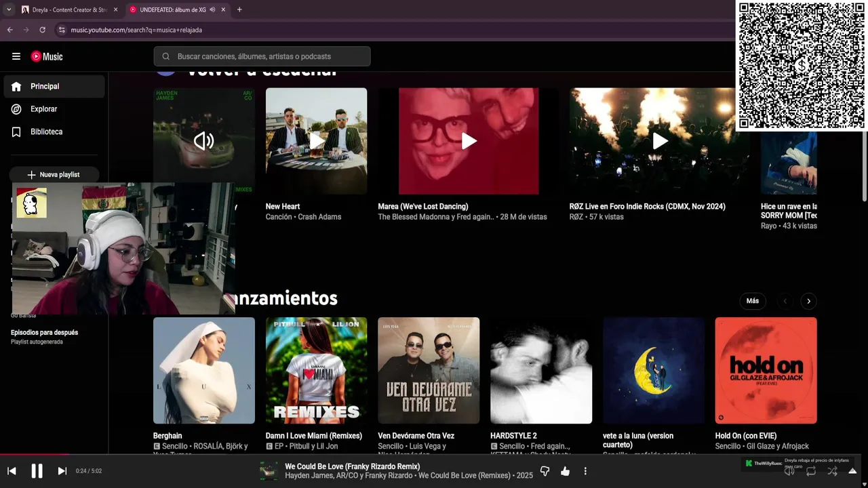Viewport: 868px width, 488px height.
Task: Open the tab search dropdown arrow
Action: pyautogui.click(x=9, y=9)
